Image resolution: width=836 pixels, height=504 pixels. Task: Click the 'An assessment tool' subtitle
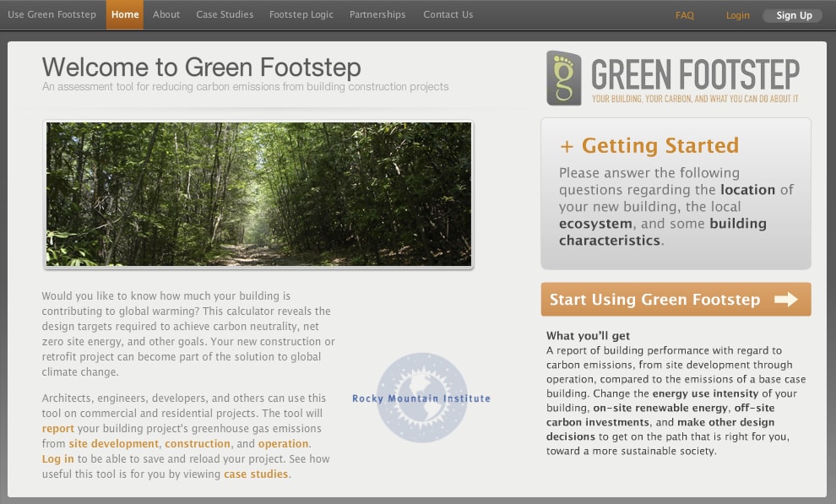click(x=245, y=86)
